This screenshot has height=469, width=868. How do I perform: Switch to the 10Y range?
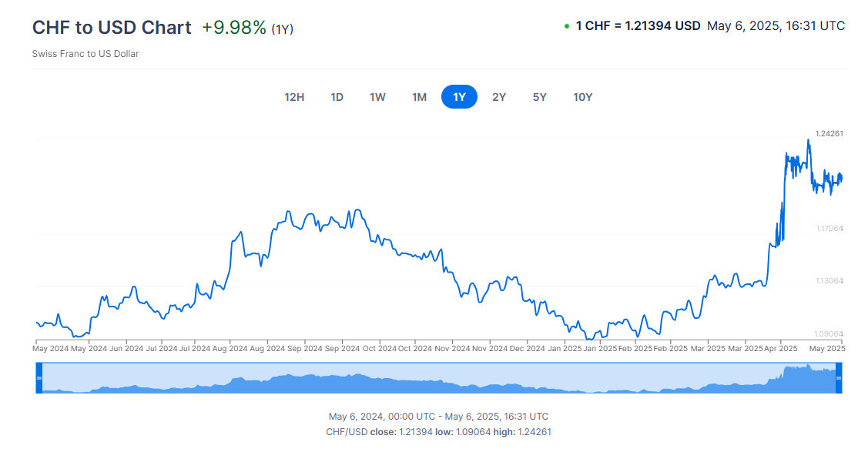pyautogui.click(x=582, y=97)
